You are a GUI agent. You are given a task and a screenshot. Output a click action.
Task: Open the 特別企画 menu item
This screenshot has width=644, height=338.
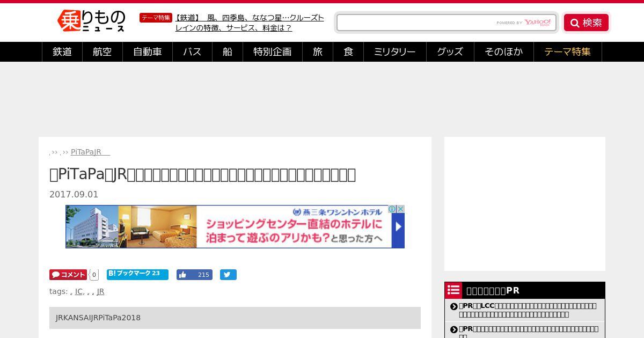pos(273,52)
